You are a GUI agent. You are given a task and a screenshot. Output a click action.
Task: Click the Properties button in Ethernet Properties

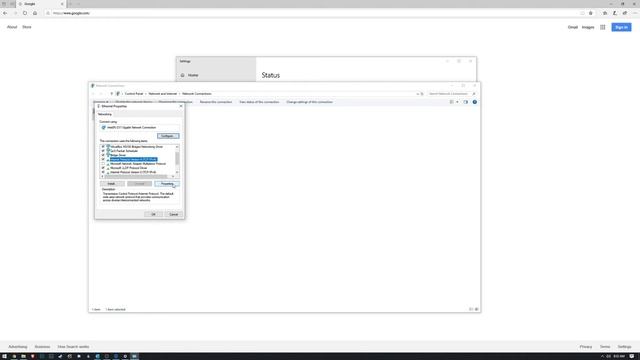167,184
